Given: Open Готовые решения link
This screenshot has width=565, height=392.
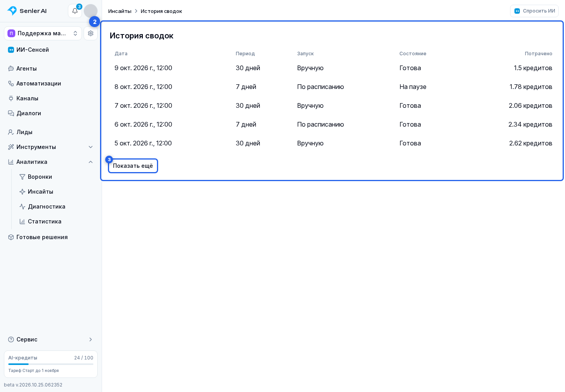Looking at the screenshot, I should pos(51,237).
